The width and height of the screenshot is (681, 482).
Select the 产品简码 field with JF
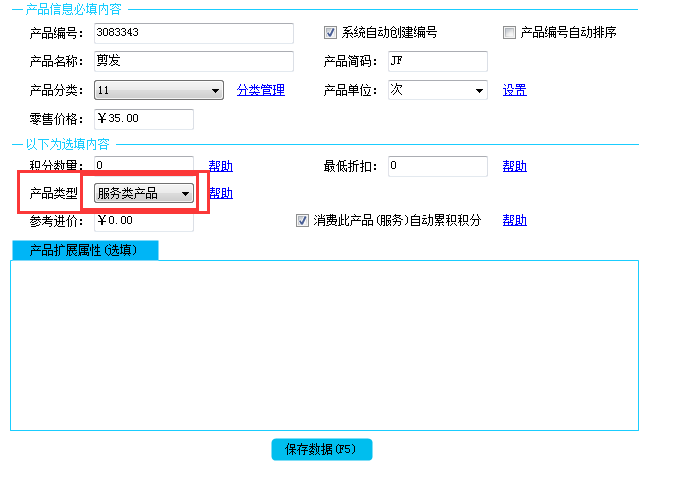point(436,61)
